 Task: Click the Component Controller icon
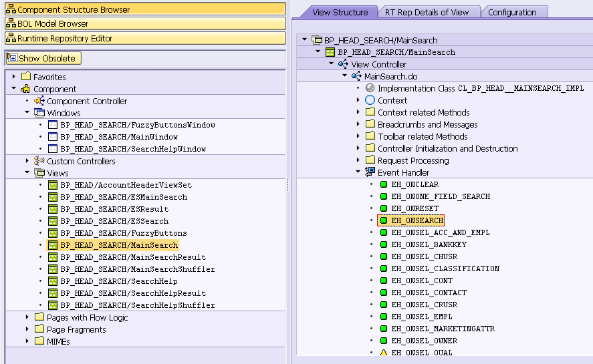(39, 101)
